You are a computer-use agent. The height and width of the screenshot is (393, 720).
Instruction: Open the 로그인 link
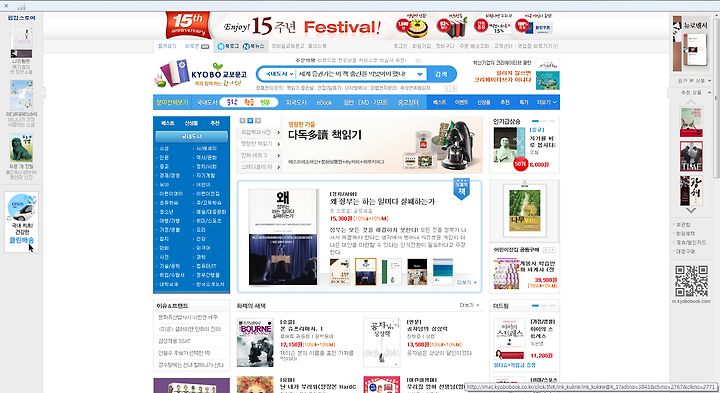[400, 46]
